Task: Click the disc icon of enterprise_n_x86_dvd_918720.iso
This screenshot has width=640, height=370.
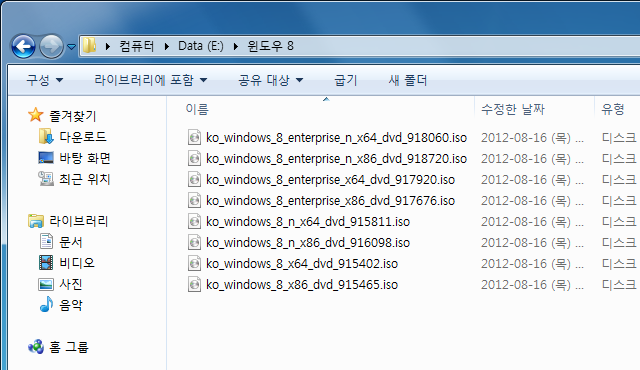Action: tap(194, 158)
